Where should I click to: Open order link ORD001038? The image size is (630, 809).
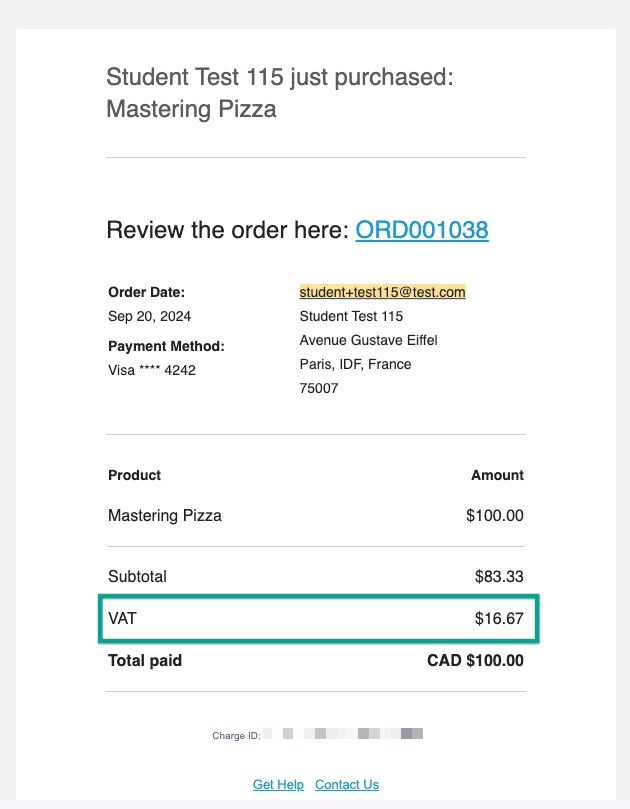point(422,230)
